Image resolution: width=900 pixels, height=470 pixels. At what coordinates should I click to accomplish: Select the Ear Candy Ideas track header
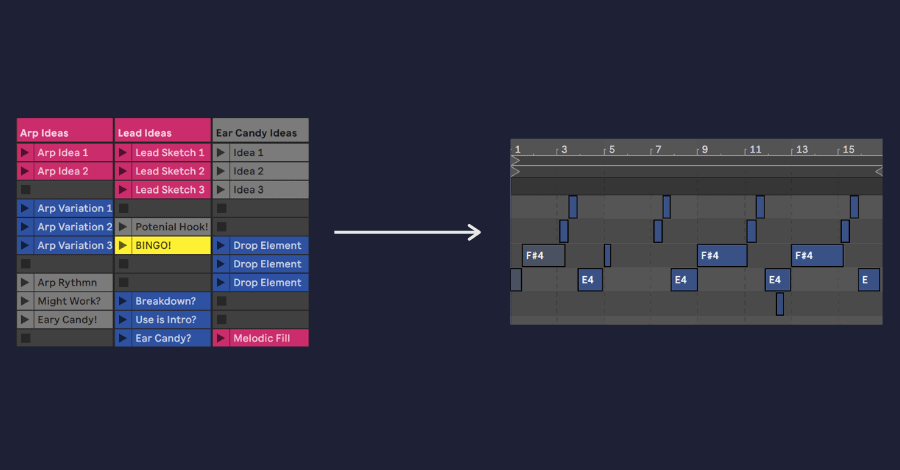[x=261, y=130]
